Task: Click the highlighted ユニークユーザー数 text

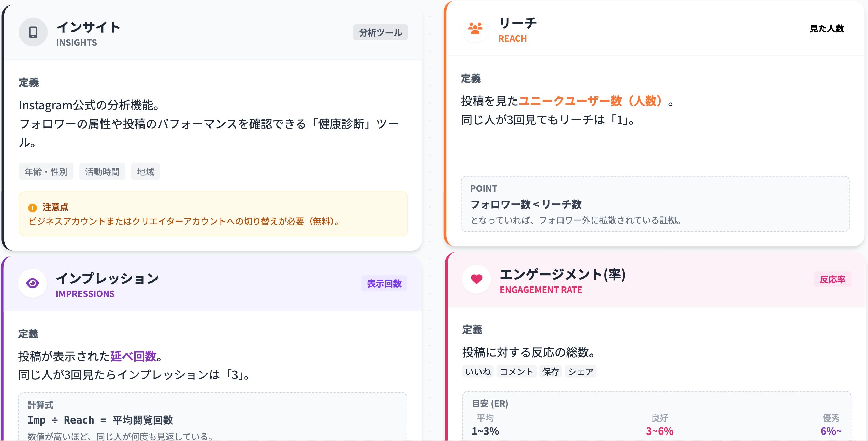Action: 571,101
